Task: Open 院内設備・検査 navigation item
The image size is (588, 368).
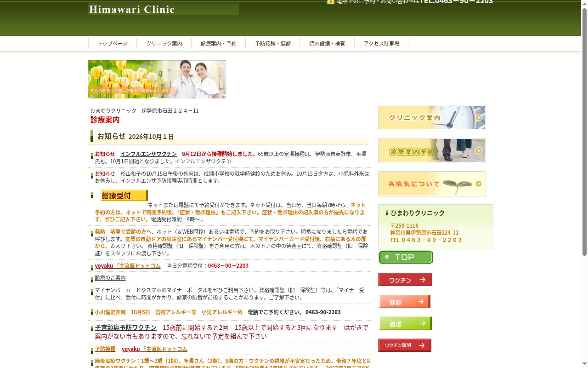Action: (327, 44)
